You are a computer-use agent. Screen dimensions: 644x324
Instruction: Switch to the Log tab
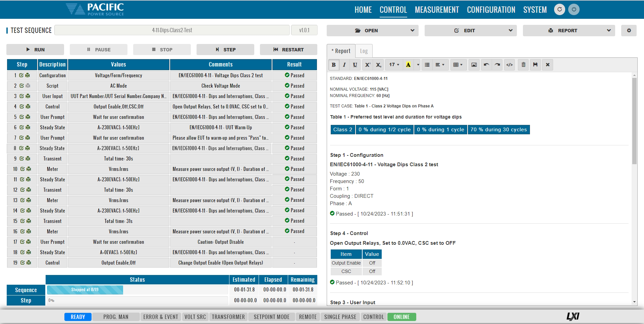coord(364,51)
